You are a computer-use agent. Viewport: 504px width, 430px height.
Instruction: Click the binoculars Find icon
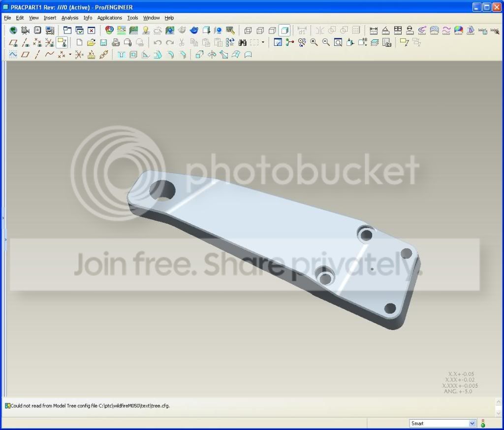click(242, 42)
